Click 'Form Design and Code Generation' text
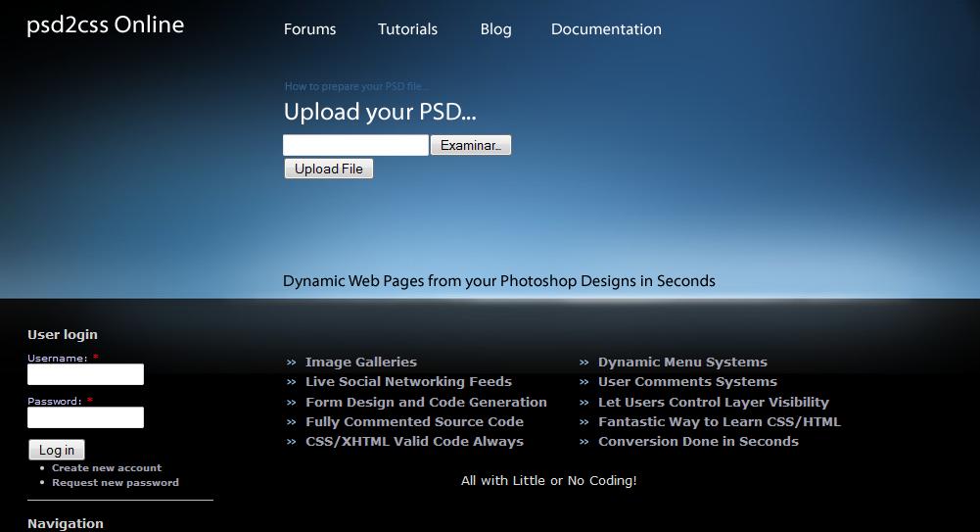Image resolution: width=980 pixels, height=532 pixels. (426, 402)
